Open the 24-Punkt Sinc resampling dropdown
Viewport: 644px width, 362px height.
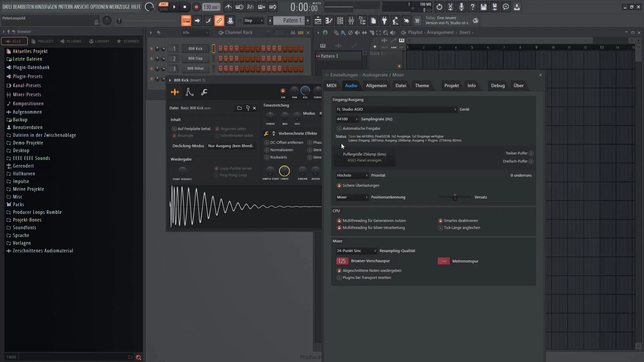pos(356,251)
